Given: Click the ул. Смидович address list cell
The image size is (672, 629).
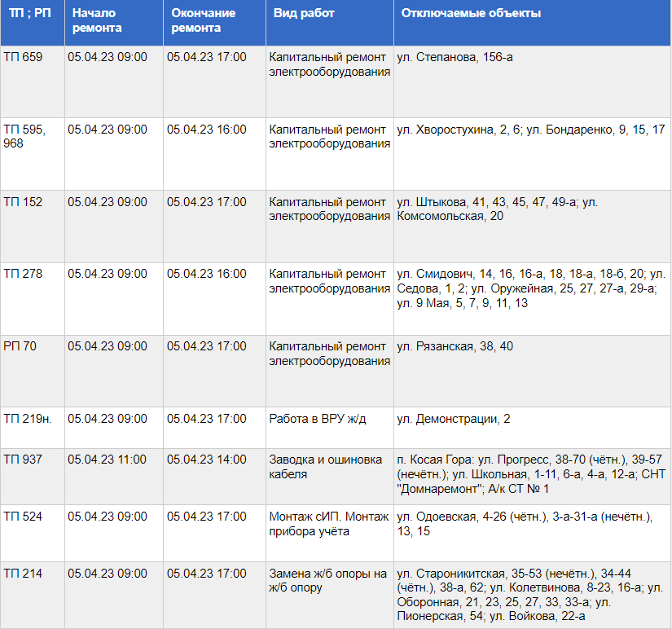Looking at the screenshot, I should tap(530, 288).
